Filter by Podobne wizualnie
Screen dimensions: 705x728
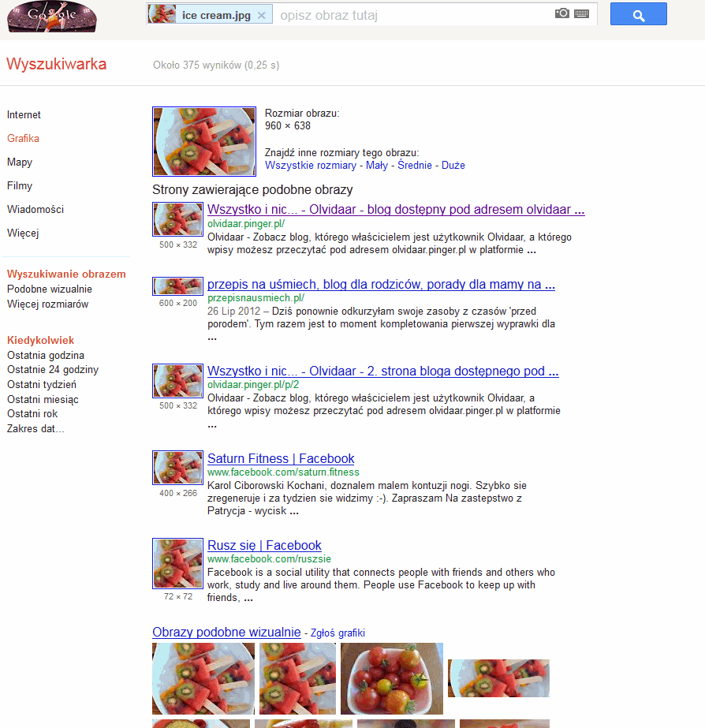49,289
